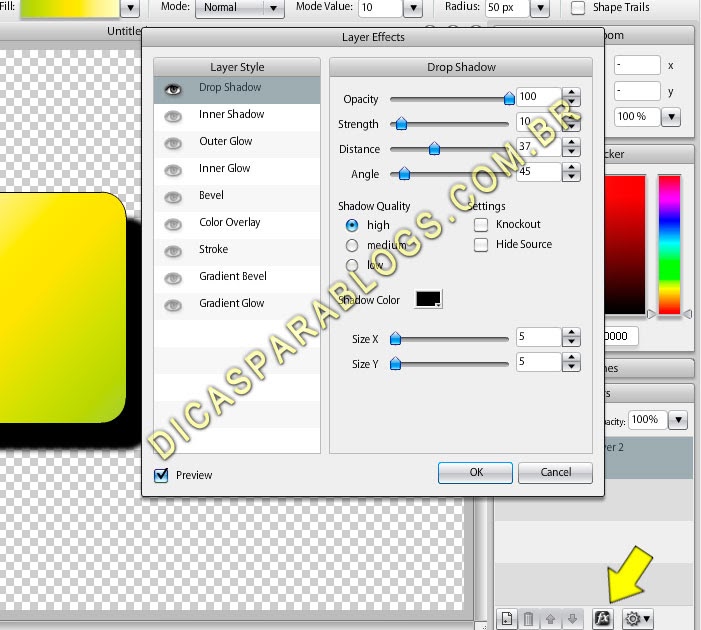This screenshot has height=630, width=701.
Task: Click the rainbow hue strip
Action: pos(669,245)
